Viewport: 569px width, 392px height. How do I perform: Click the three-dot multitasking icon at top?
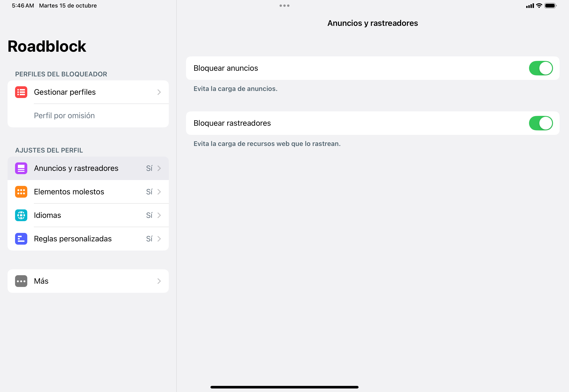coord(284,6)
